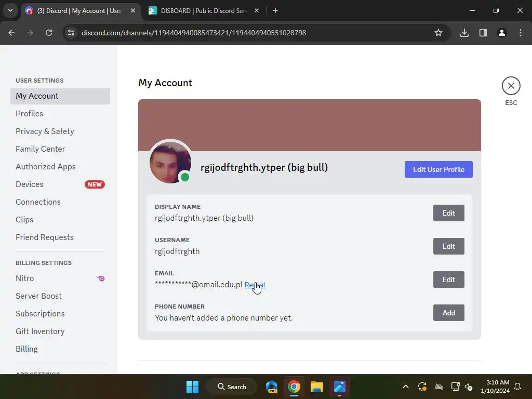Click the address bar URL
This screenshot has width=532, height=399.
(x=194, y=33)
